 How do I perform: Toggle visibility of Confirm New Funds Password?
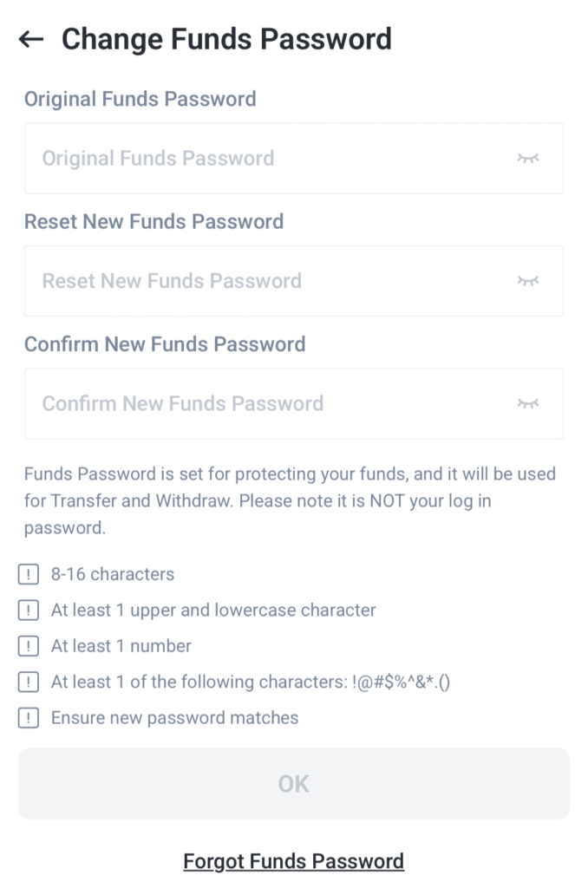[x=527, y=403]
